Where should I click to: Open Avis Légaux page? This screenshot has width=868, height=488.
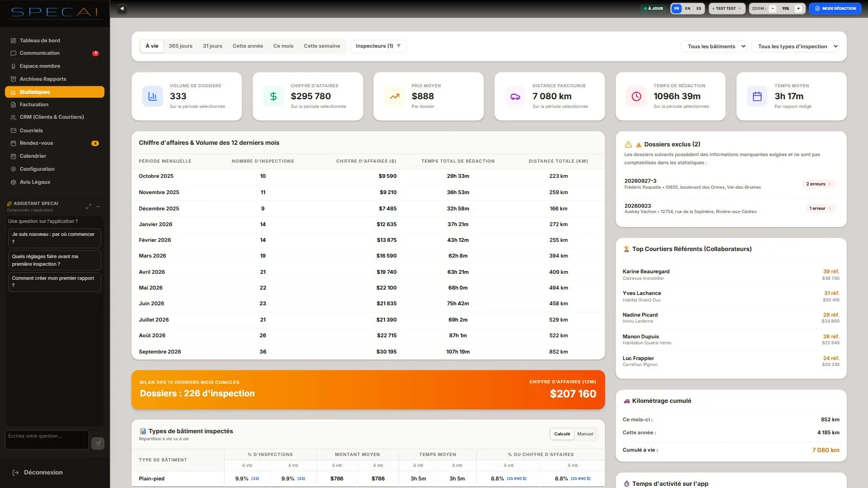pos(54,182)
